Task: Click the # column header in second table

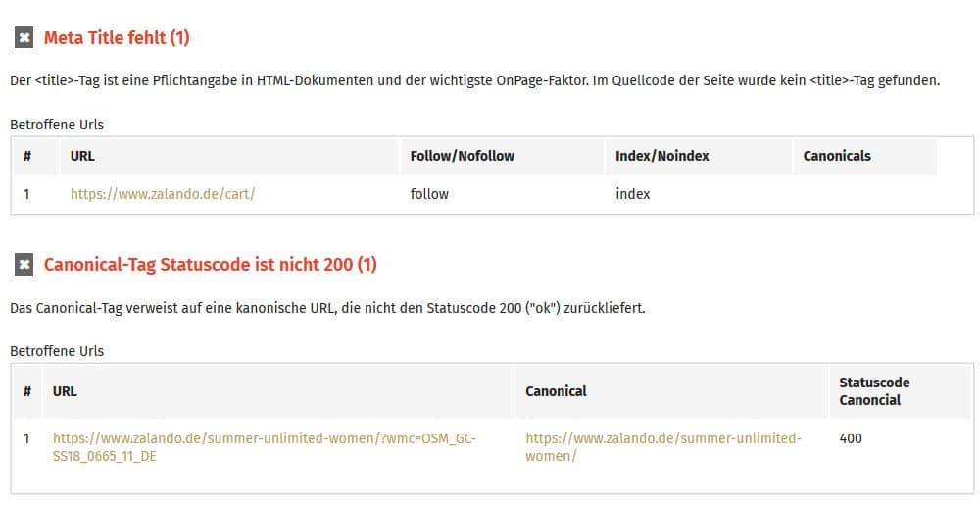Action: point(26,391)
